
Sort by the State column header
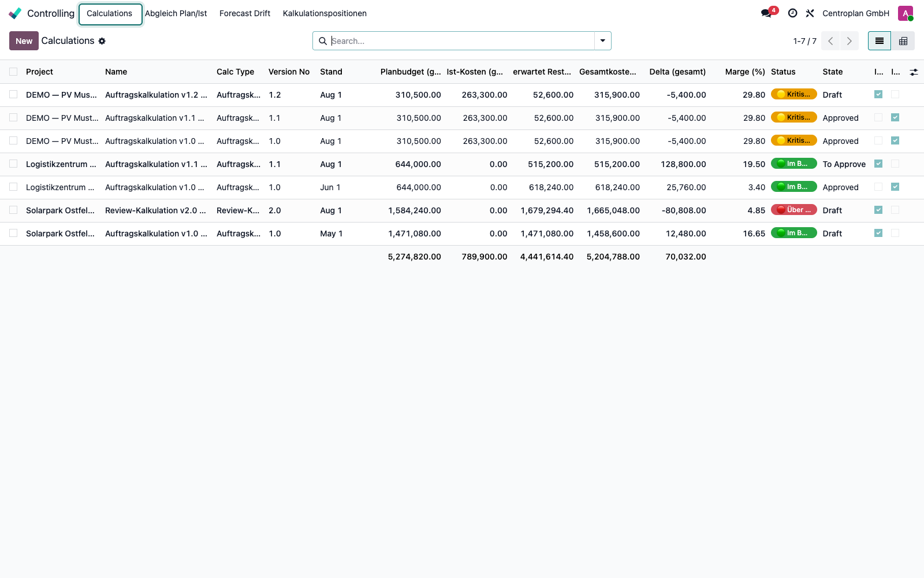[833, 72]
